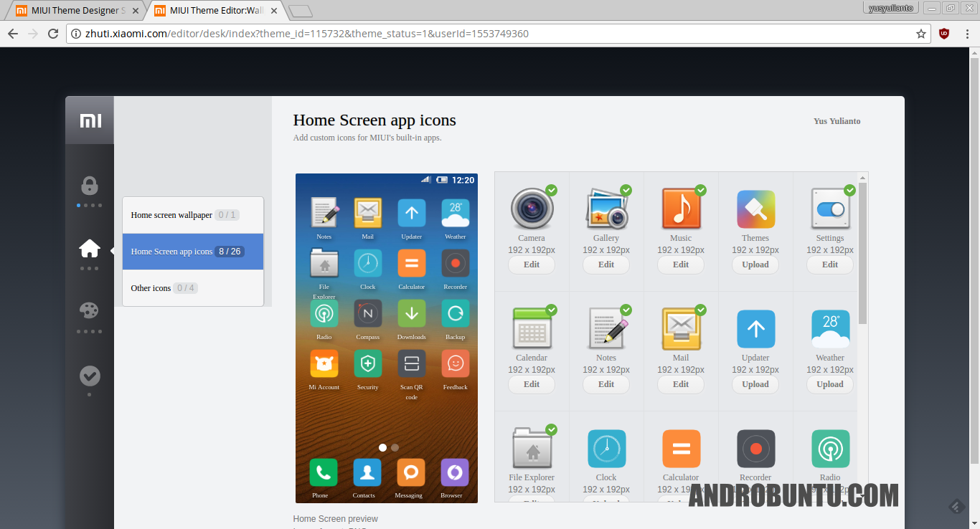Click the address bar URL field

tap(301, 33)
